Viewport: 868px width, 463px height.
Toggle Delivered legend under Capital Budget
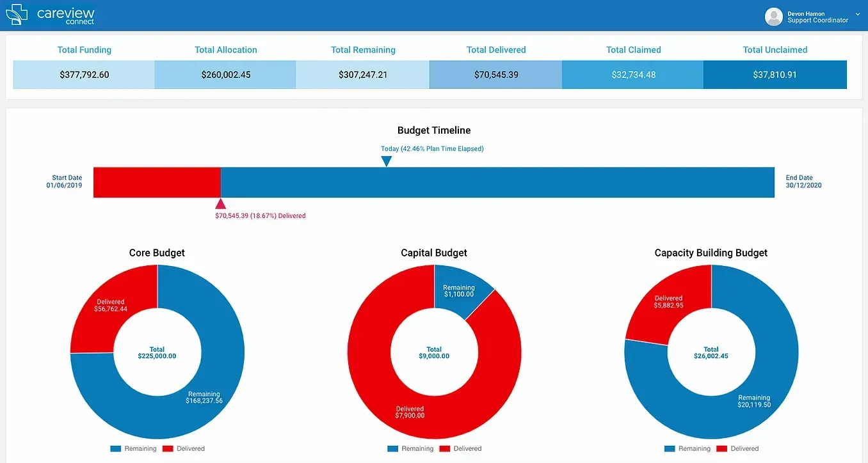460,449
